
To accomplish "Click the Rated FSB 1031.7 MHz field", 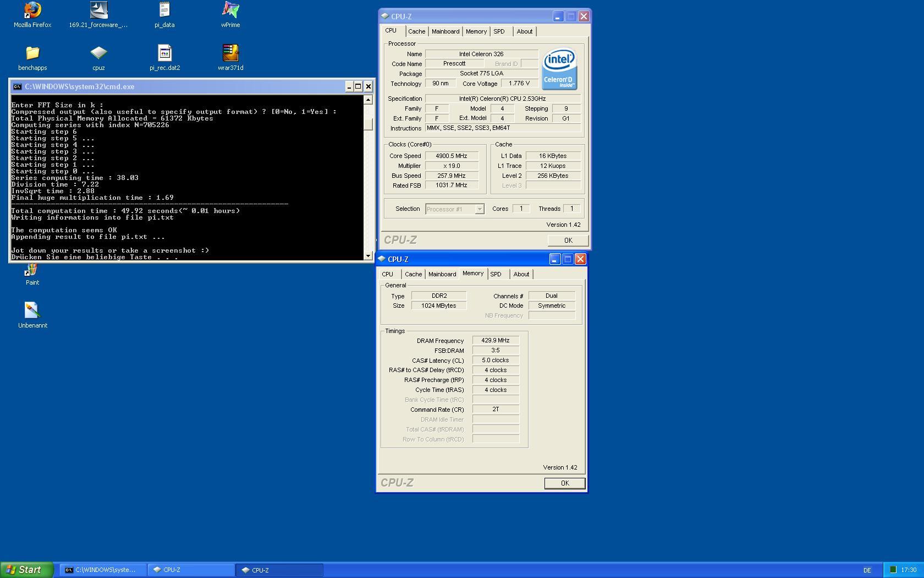I will point(452,186).
